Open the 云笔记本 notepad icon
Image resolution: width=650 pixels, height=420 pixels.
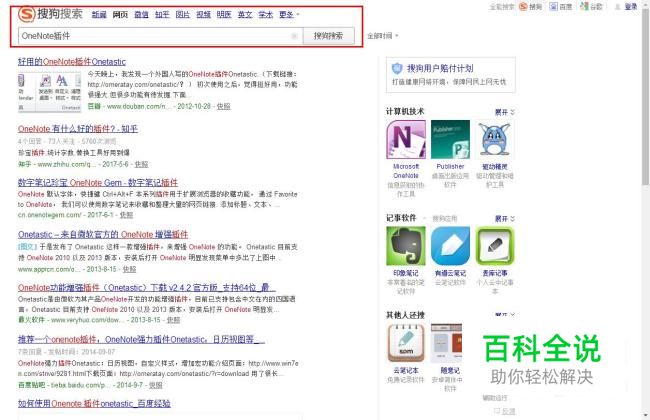[x=406, y=343]
